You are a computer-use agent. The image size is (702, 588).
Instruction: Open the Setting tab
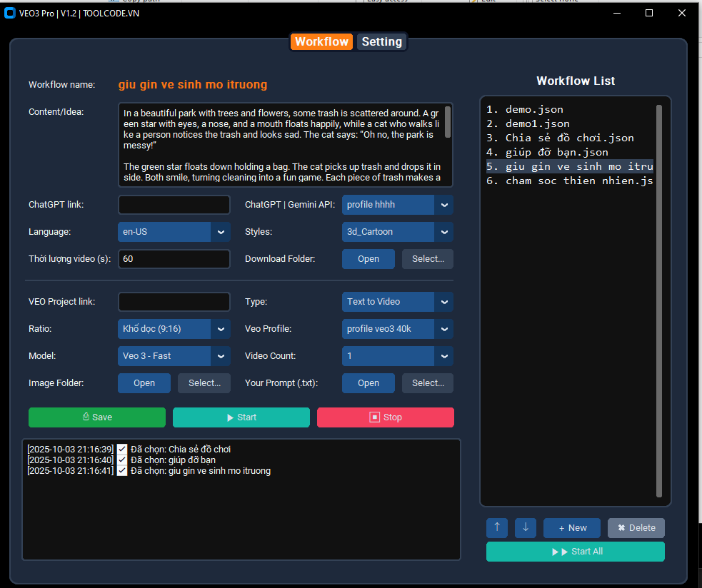click(x=382, y=41)
